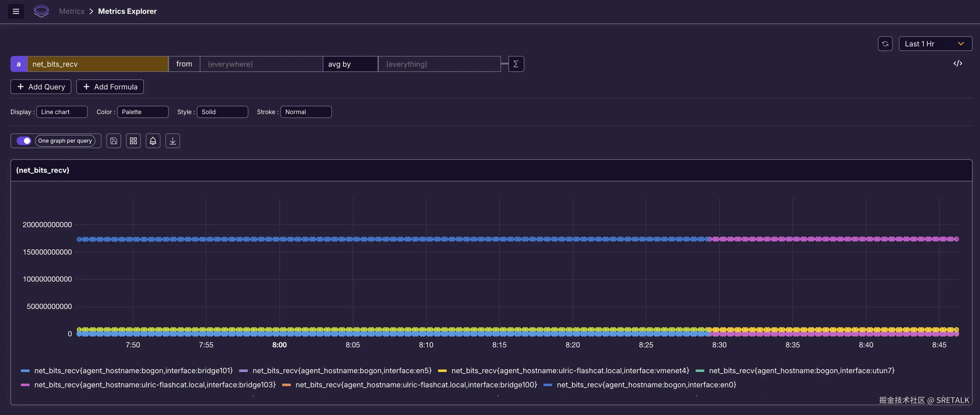
Task: Open the Display Line chart dropdown
Action: click(62, 112)
